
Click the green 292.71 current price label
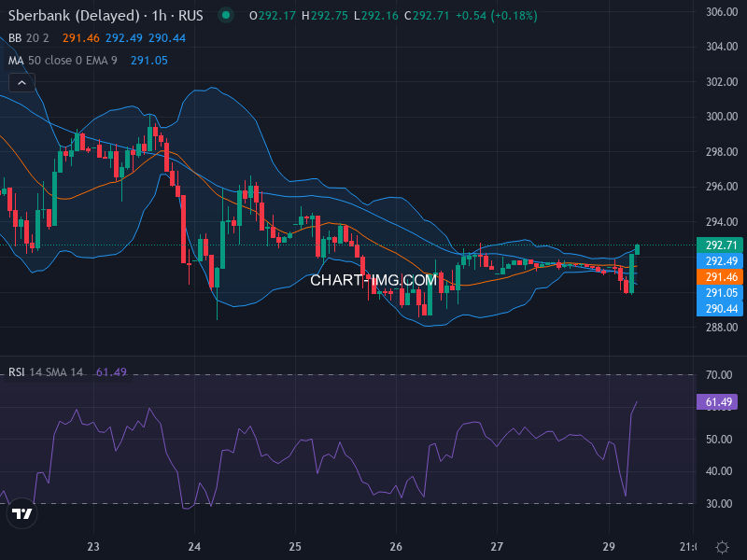(720, 245)
